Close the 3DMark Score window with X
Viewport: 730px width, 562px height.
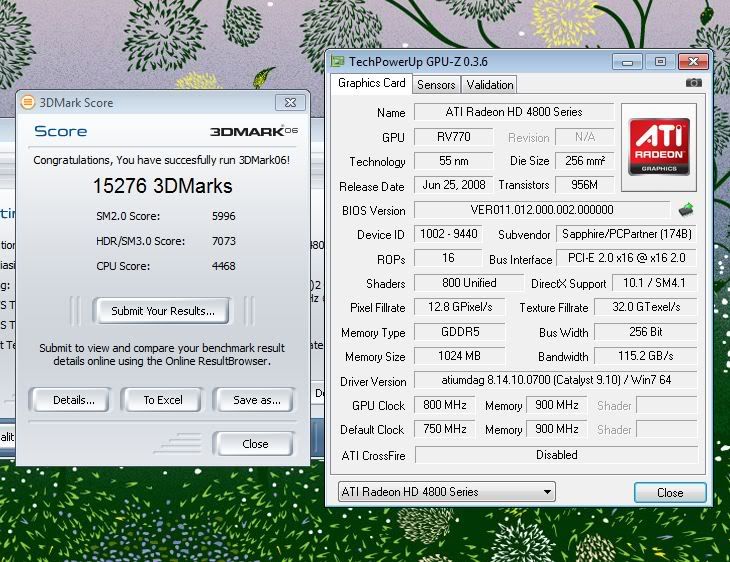[x=291, y=102]
